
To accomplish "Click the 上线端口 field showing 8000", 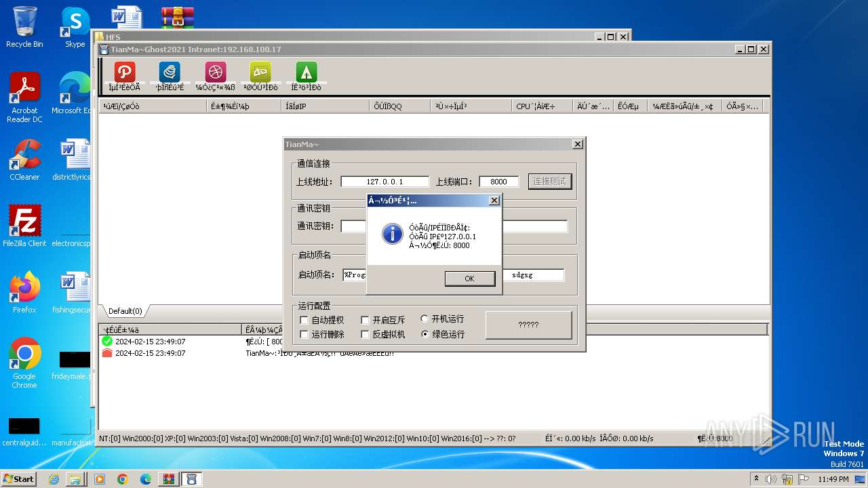I will coord(498,182).
